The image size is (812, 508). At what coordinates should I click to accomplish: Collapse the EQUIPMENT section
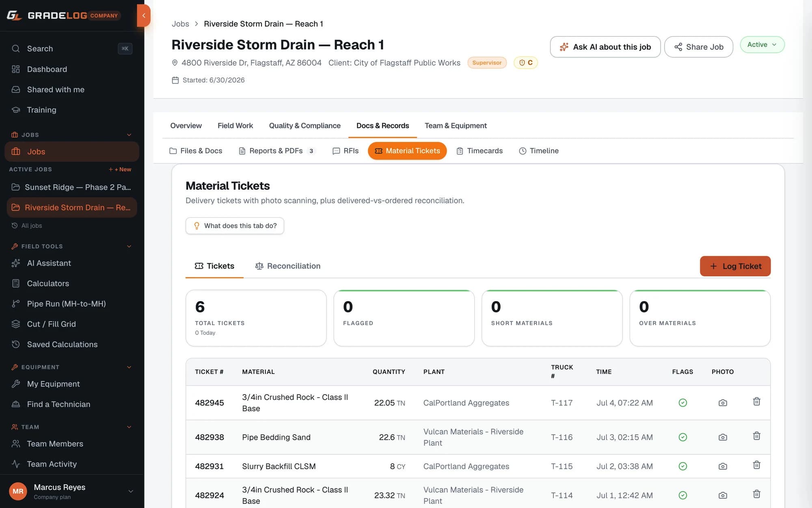pyautogui.click(x=129, y=367)
